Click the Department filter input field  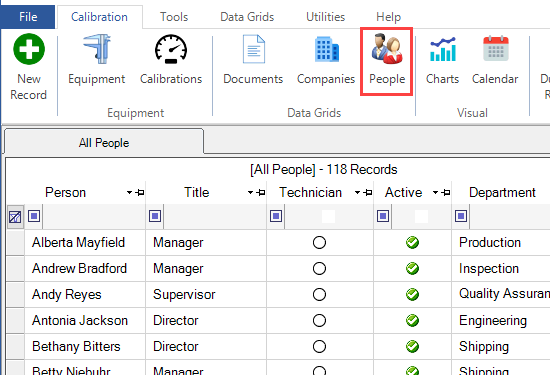click(x=510, y=216)
